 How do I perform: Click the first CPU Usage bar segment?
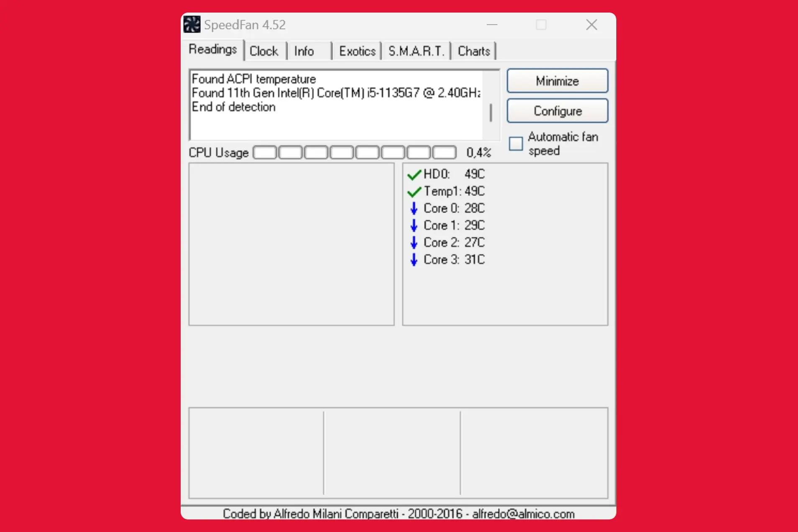265,153
